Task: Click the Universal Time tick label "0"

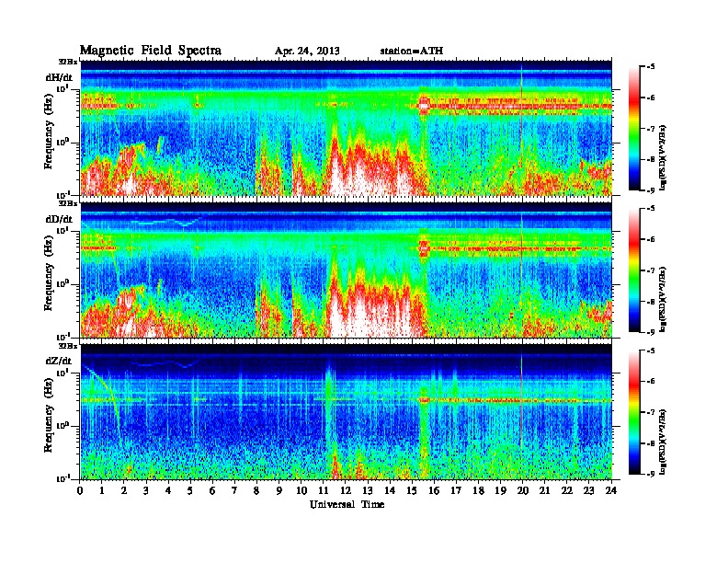Action: [80, 490]
